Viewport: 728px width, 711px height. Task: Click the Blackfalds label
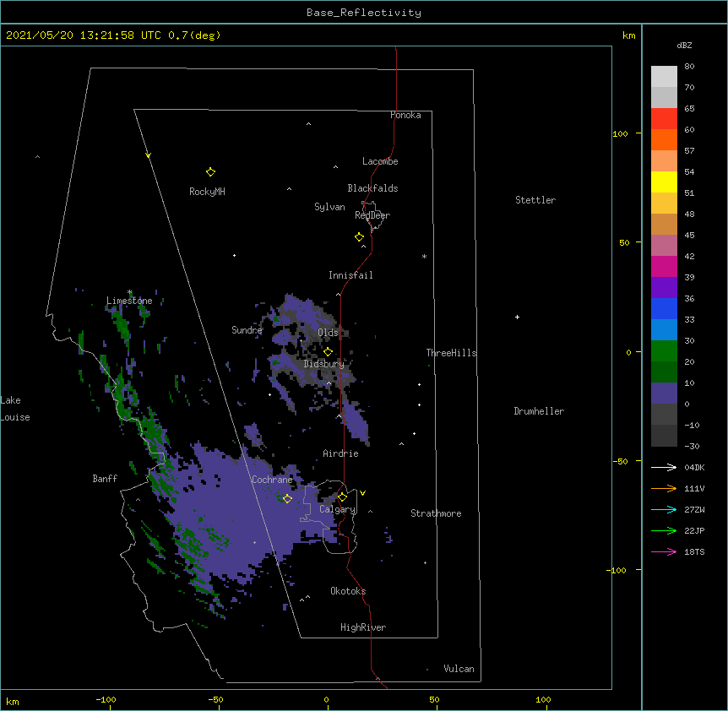click(372, 188)
